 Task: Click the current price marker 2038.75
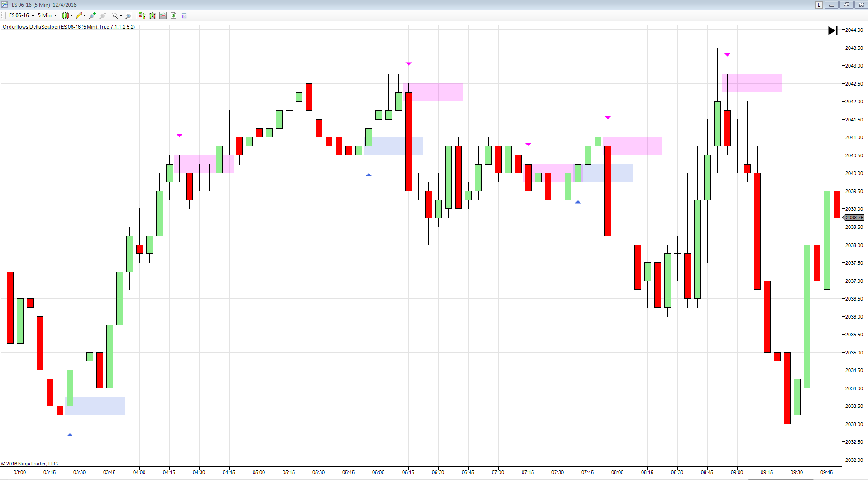(x=854, y=218)
